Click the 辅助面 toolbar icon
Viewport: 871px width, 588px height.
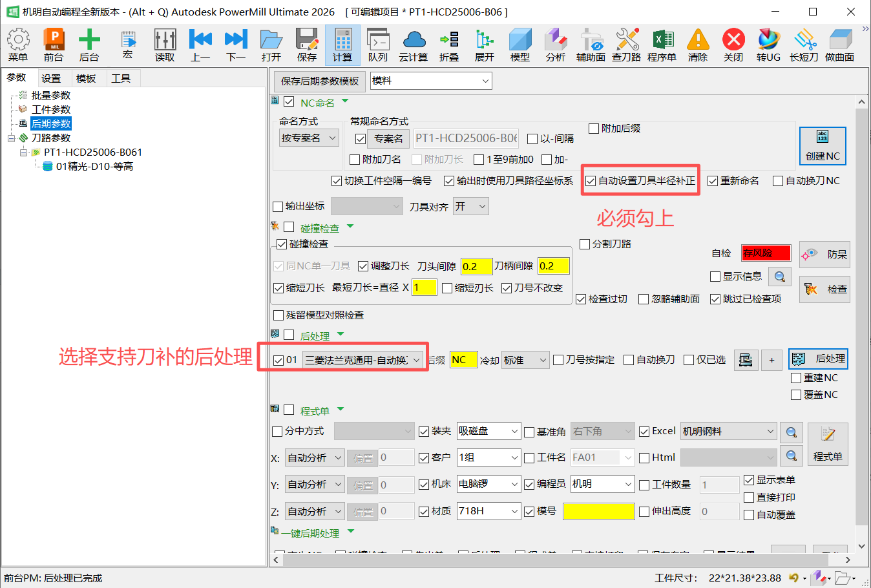[591, 45]
